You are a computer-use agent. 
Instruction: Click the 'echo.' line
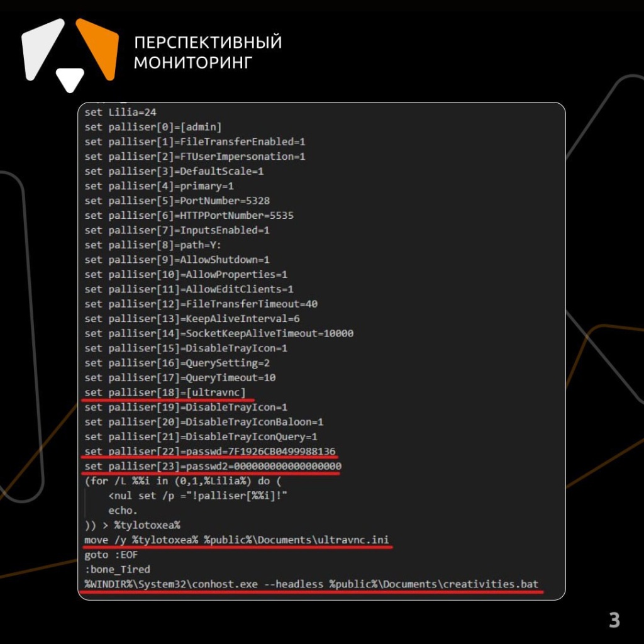point(123,511)
